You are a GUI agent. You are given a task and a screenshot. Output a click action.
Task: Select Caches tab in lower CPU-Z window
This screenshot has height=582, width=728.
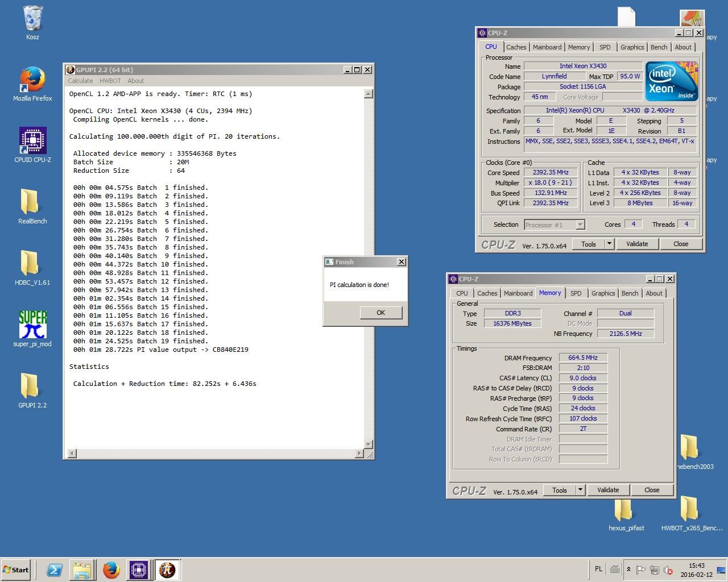[x=487, y=293]
